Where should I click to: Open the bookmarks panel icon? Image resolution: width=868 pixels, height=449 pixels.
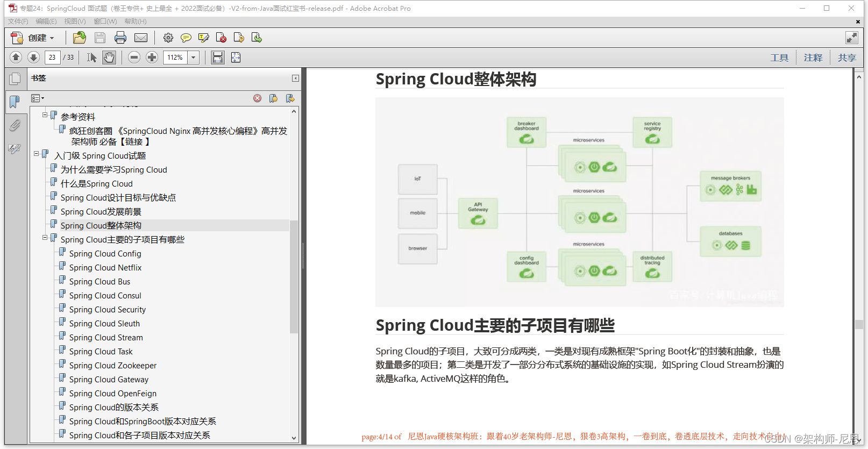pyautogui.click(x=15, y=102)
